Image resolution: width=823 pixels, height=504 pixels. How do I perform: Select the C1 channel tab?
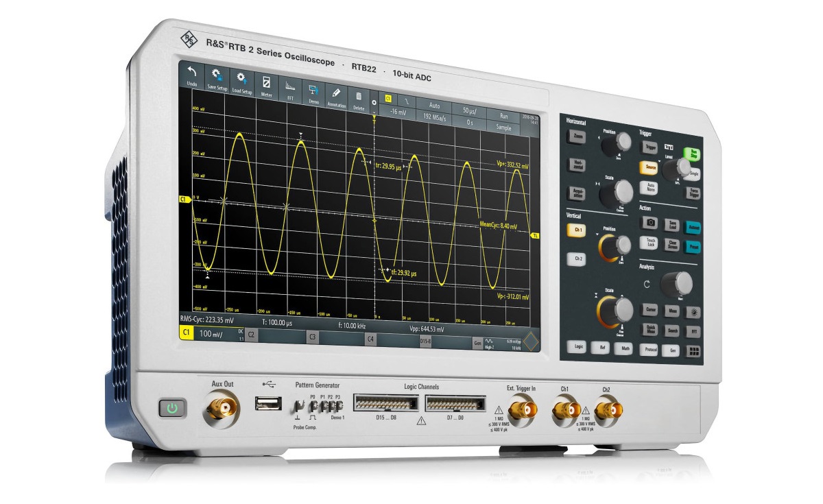186,333
